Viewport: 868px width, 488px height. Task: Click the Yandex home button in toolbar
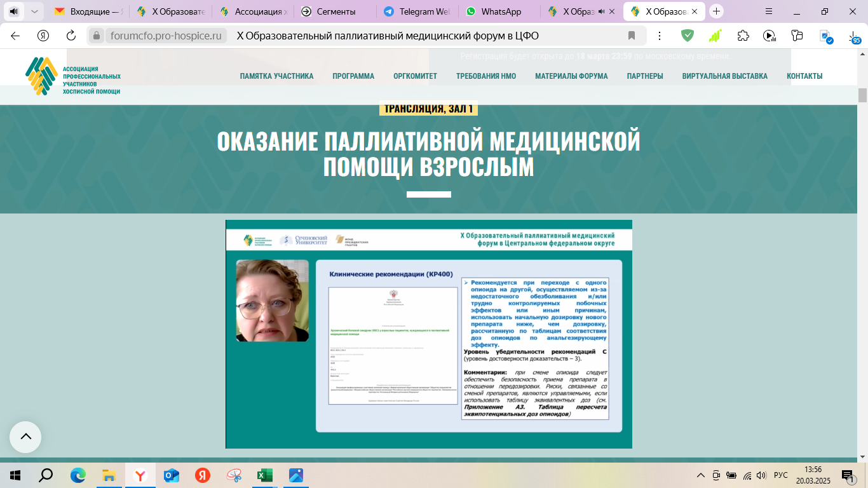click(43, 36)
